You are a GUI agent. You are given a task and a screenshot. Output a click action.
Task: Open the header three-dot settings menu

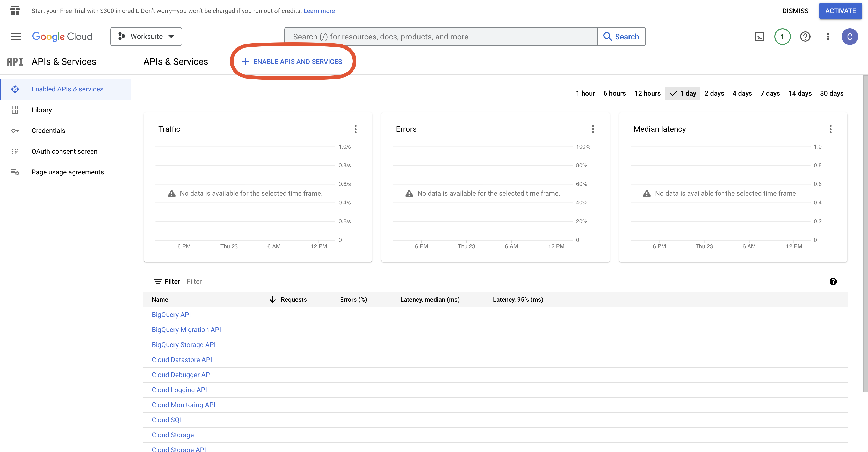point(828,37)
